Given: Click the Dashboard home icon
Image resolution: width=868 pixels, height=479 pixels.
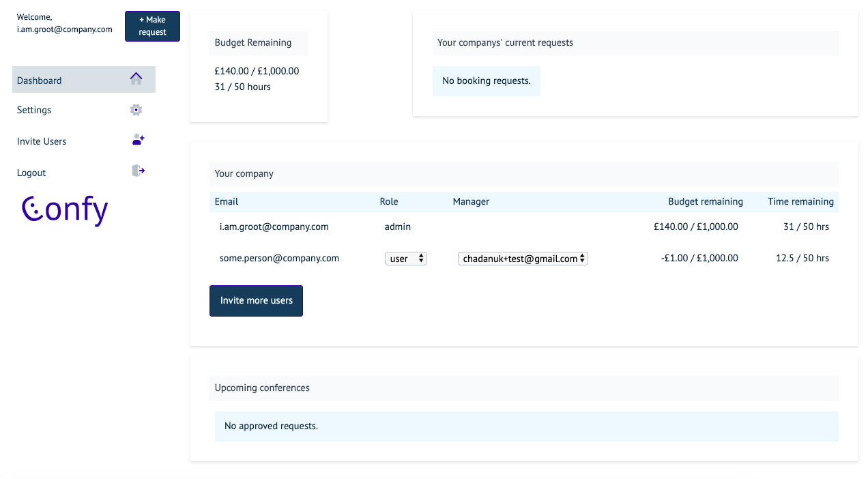Looking at the screenshot, I should click(136, 78).
